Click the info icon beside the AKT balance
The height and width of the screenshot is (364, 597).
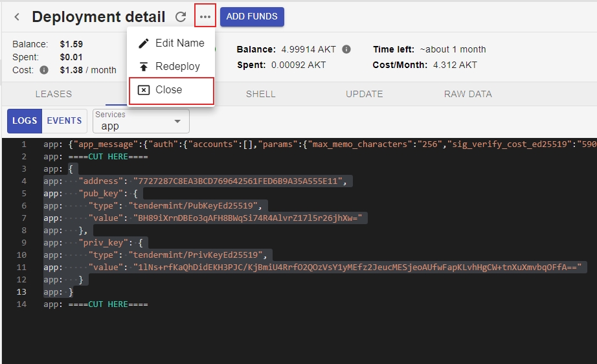tap(346, 49)
